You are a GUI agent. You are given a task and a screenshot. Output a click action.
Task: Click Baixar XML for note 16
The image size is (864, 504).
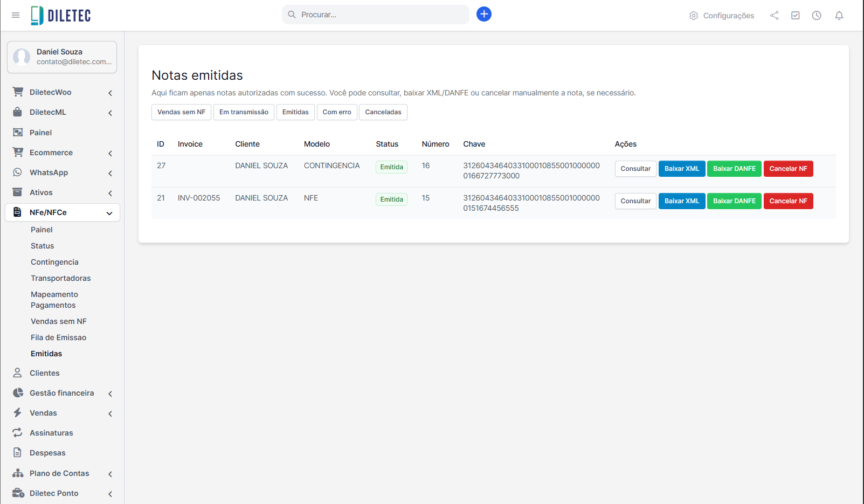[x=681, y=169]
